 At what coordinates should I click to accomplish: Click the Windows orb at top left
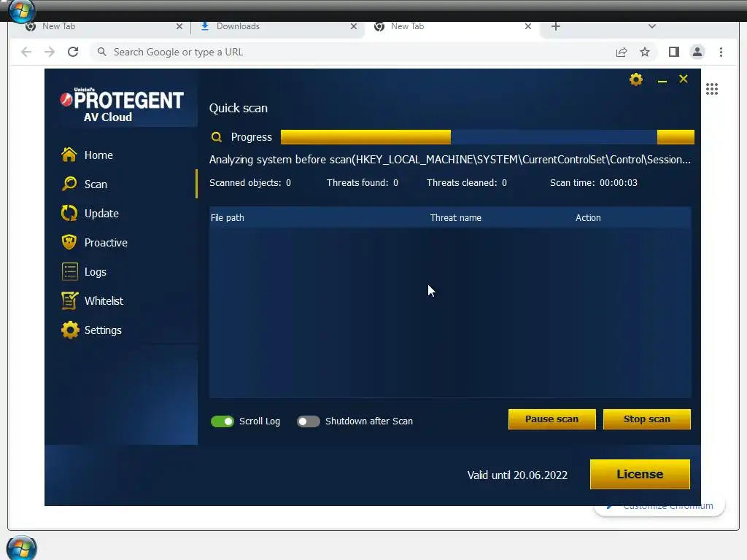pos(21,10)
